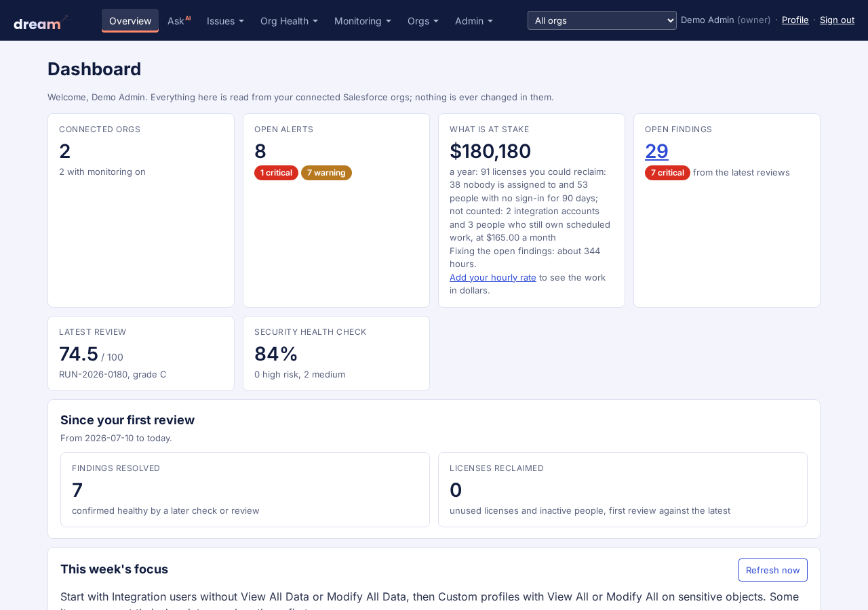Click the Open Alerts count of 8
Image resolution: width=868 pixels, height=610 pixels.
tap(260, 150)
